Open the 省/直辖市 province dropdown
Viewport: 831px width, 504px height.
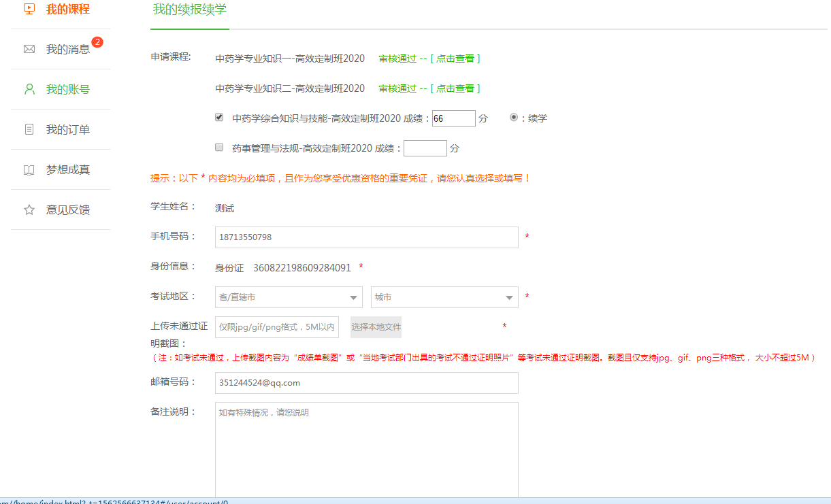(289, 297)
